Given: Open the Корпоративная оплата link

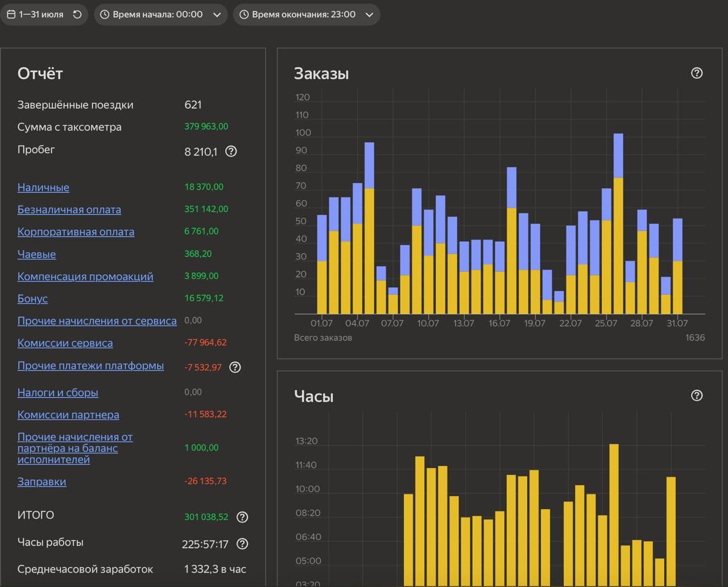Looking at the screenshot, I should [76, 232].
